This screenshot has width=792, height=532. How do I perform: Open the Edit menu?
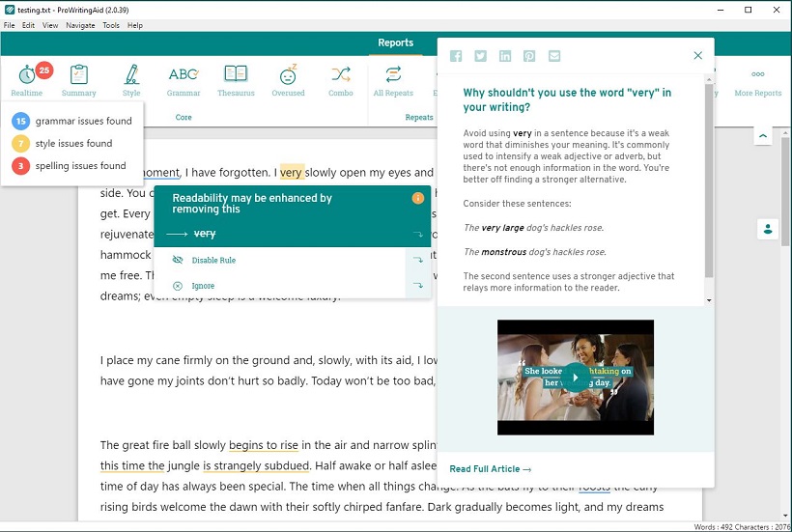click(x=28, y=25)
